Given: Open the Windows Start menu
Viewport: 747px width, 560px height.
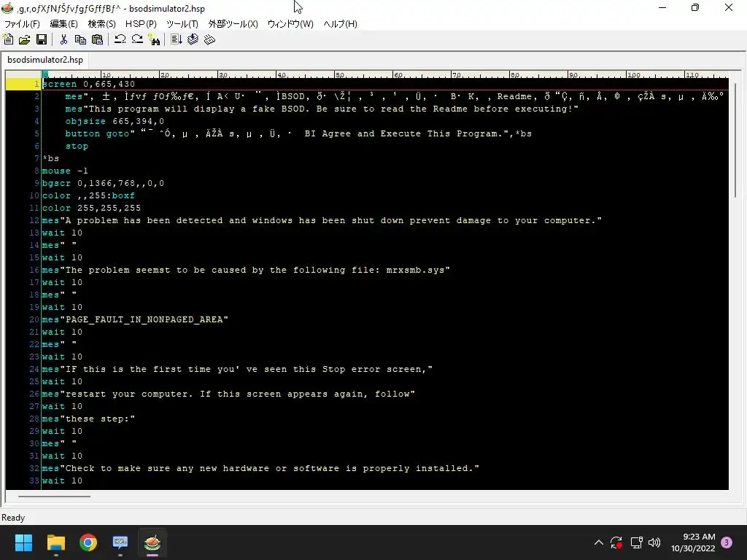Looking at the screenshot, I should (23, 542).
